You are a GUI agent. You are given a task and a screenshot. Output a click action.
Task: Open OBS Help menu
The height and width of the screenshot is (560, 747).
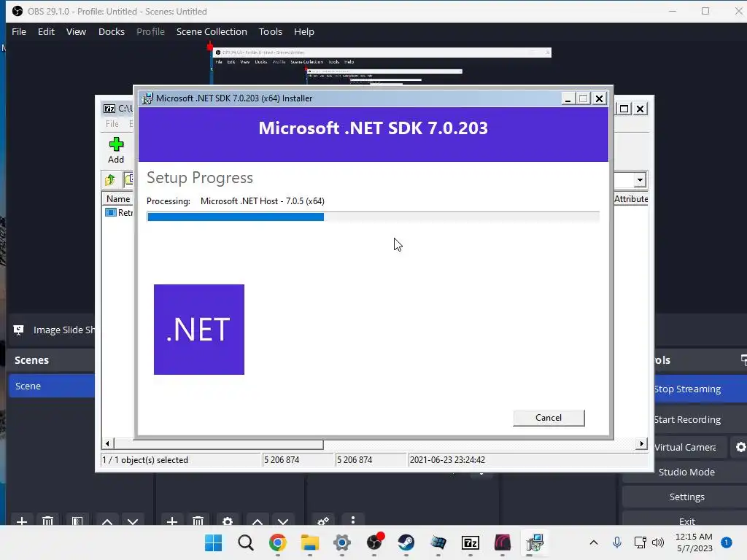(x=304, y=31)
